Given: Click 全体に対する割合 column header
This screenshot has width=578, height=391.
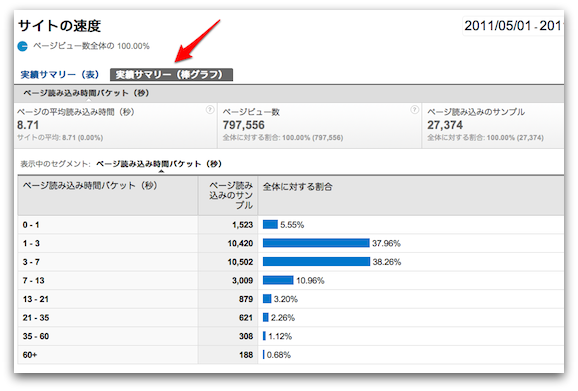Looking at the screenshot, I should 297,187.
